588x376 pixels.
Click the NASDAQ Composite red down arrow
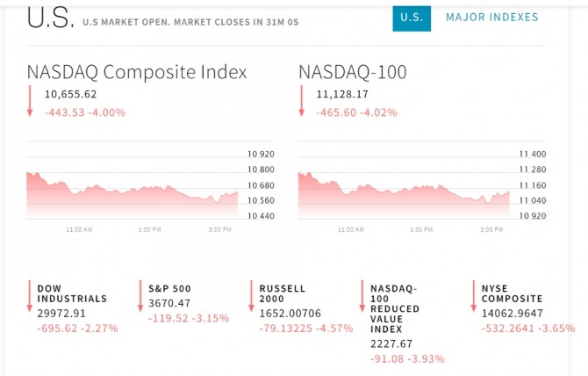[x=30, y=101]
